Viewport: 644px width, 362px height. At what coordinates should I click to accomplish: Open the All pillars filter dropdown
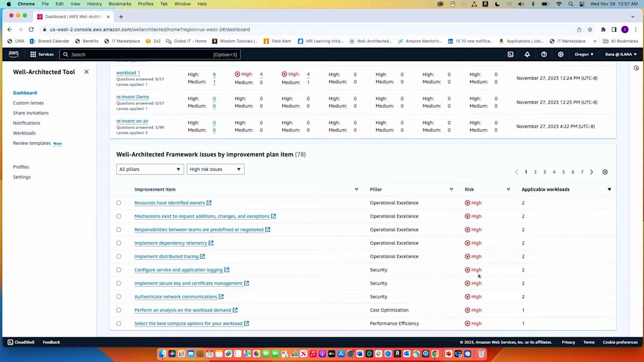[150, 169]
